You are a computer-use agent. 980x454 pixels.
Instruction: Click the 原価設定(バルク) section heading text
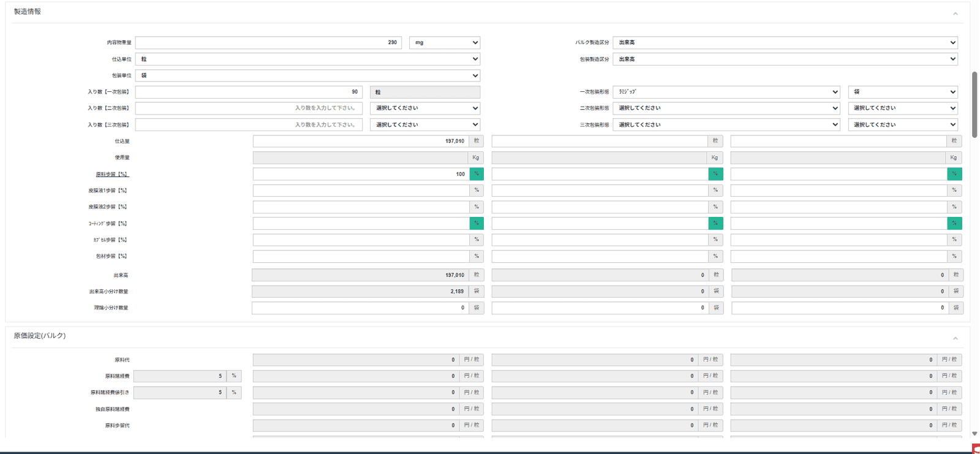click(40, 336)
